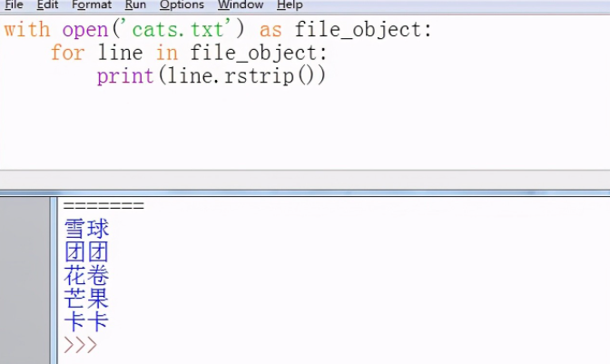Click the output line '花卷'
This screenshot has height=364, width=610.
point(86,275)
